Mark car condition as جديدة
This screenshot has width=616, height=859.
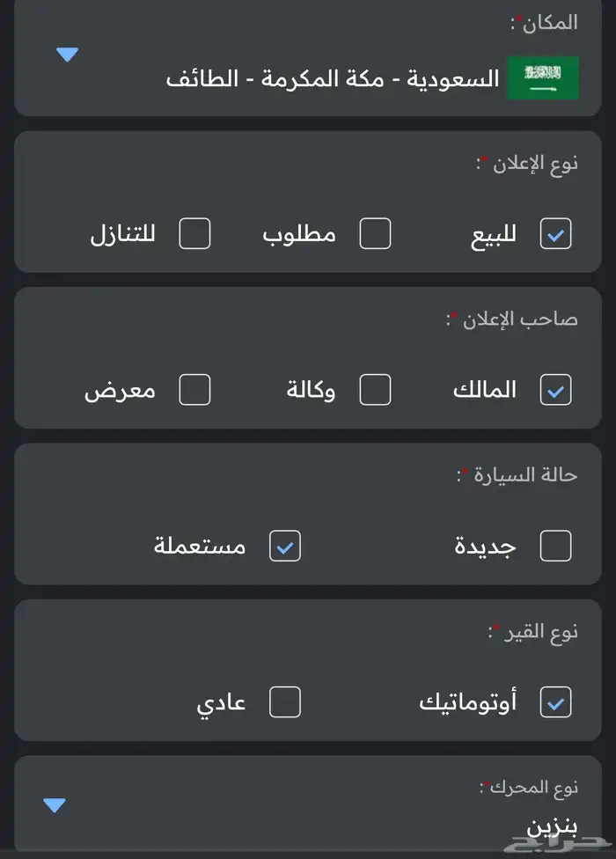coord(555,546)
